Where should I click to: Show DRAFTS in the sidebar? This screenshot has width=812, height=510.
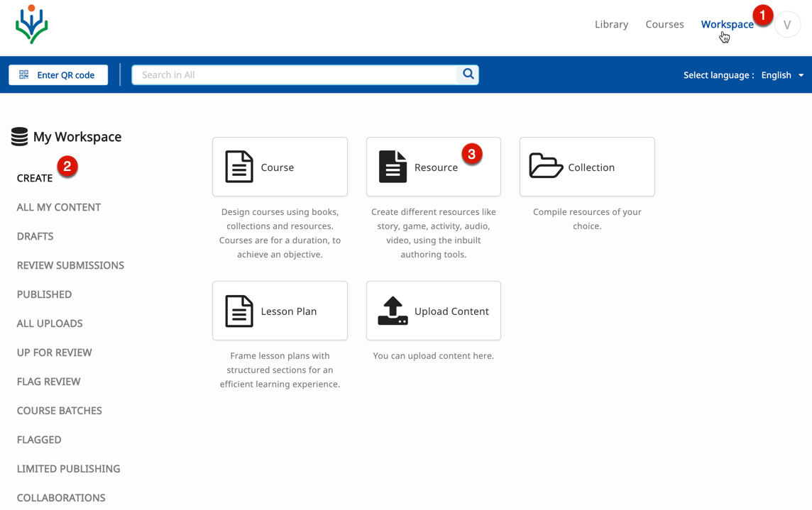pos(35,236)
